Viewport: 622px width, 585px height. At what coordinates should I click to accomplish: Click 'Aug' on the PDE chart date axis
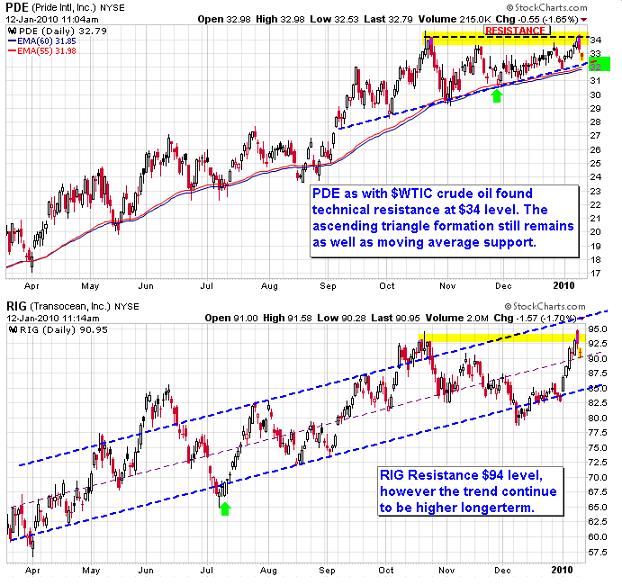pos(269,286)
